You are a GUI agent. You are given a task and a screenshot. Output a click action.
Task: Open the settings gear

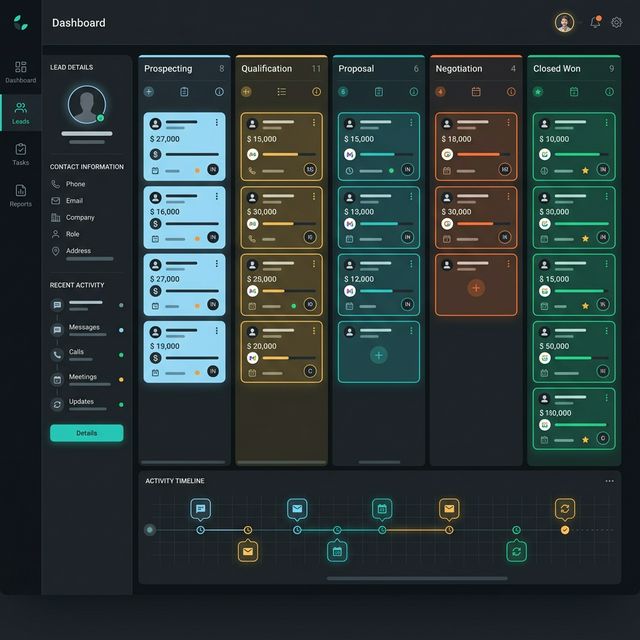tap(616, 22)
